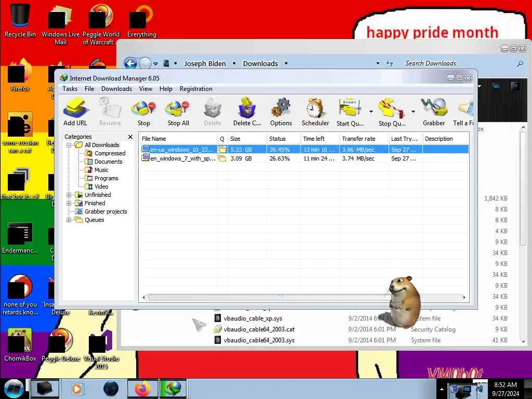Click the grayed Delete toolbar icon
This screenshot has height=399, width=532.
pos(212,112)
